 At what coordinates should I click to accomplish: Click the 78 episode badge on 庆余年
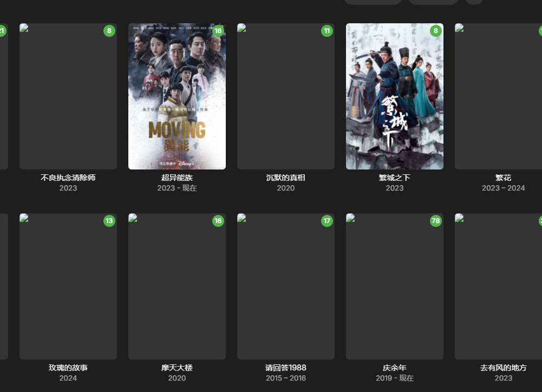click(x=436, y=221)
